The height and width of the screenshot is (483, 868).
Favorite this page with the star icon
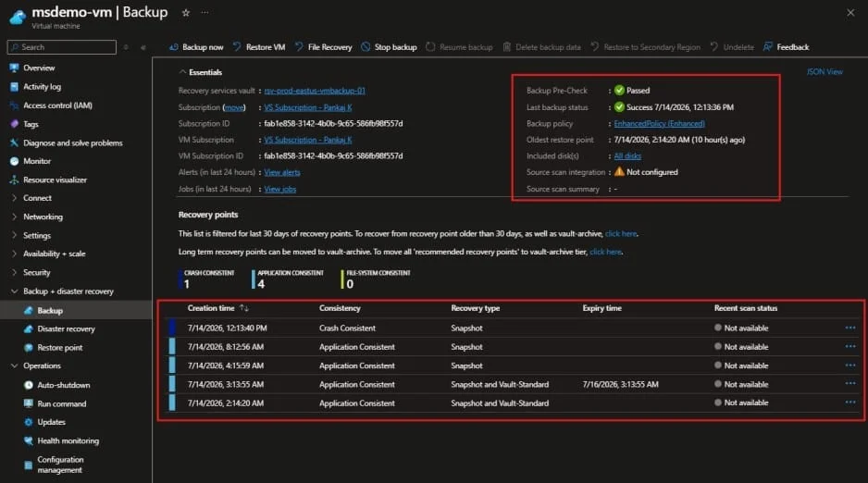click(x=186, y=13)
